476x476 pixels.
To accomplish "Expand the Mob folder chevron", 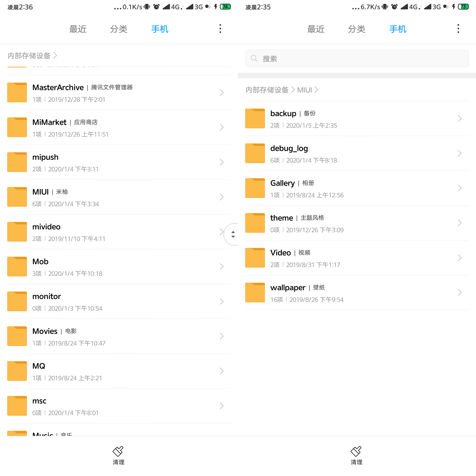I will pyautogui.click(x=221, y=267).
